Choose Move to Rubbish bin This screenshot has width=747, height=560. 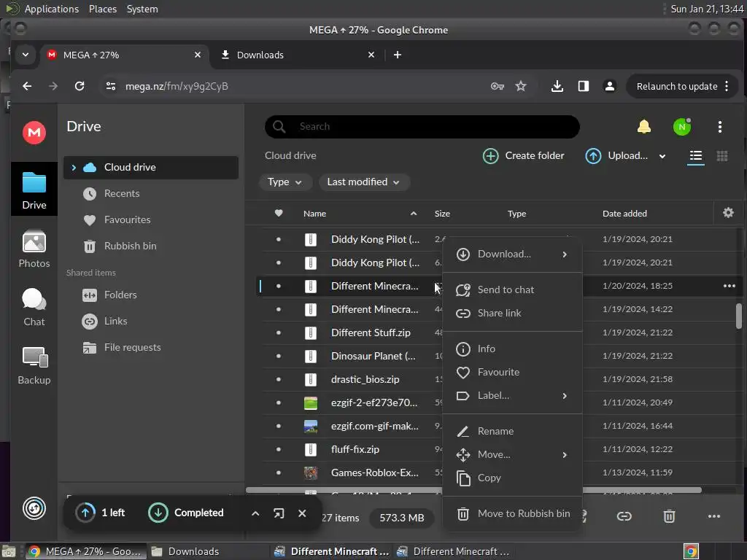click(512, 513)
